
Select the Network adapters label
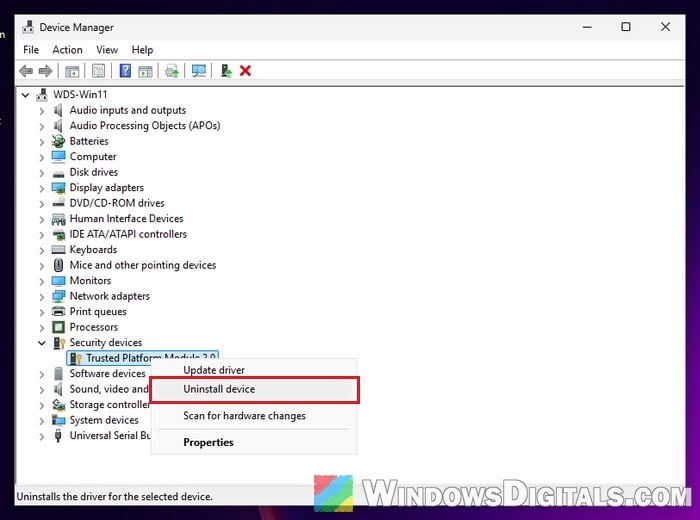click(109, 296)
